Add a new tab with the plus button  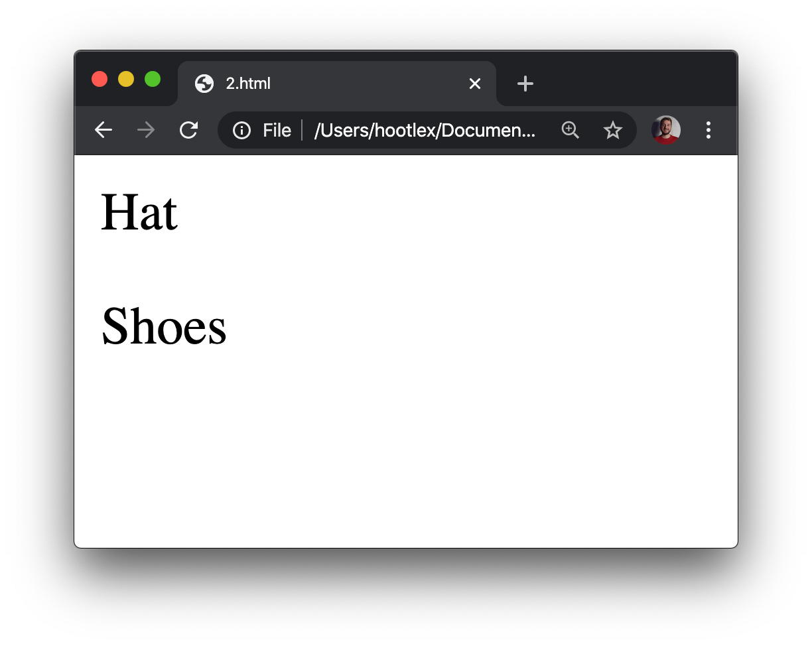(x=525, y=84)
